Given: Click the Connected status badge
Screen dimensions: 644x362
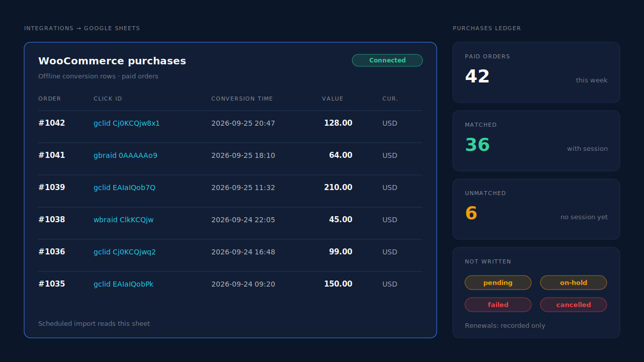Looking at the screenshot, I should click(387, 60).
